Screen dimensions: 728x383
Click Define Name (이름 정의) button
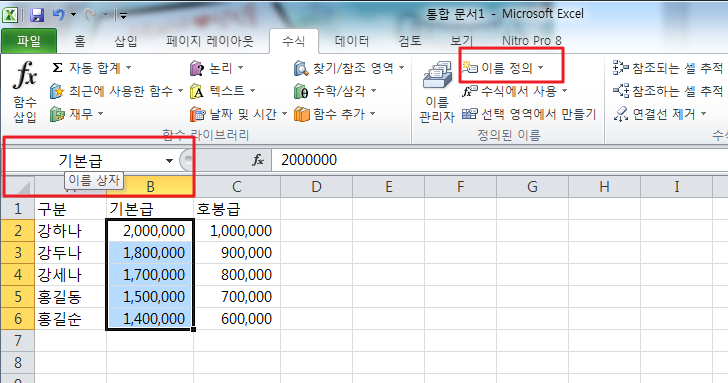click(x=502, y=68)
